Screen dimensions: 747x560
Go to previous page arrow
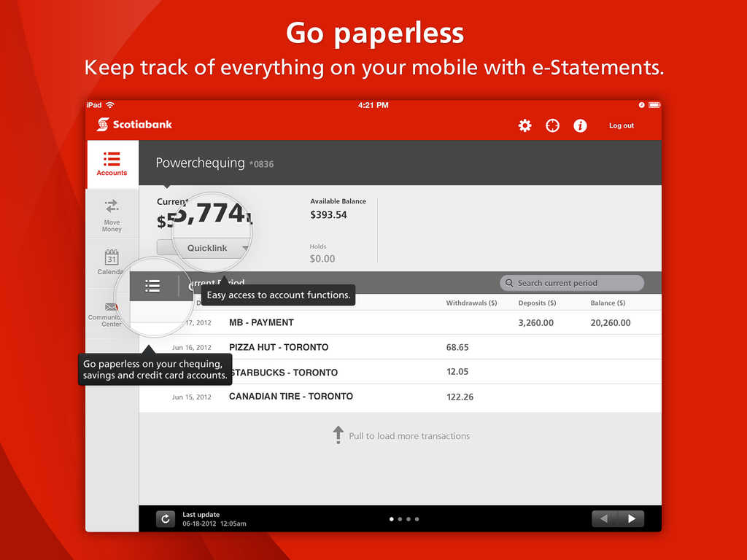[604, 518]
